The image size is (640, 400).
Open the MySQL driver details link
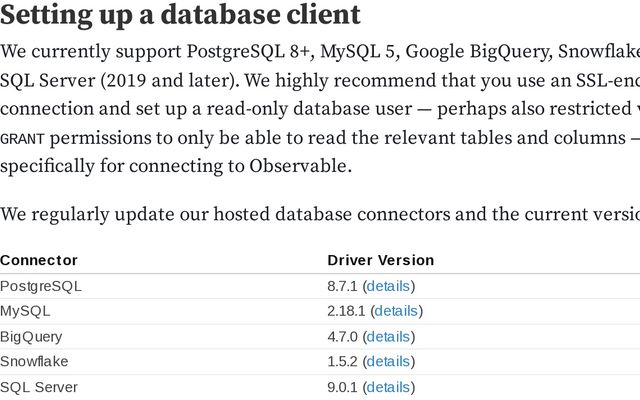click(396, 311)
